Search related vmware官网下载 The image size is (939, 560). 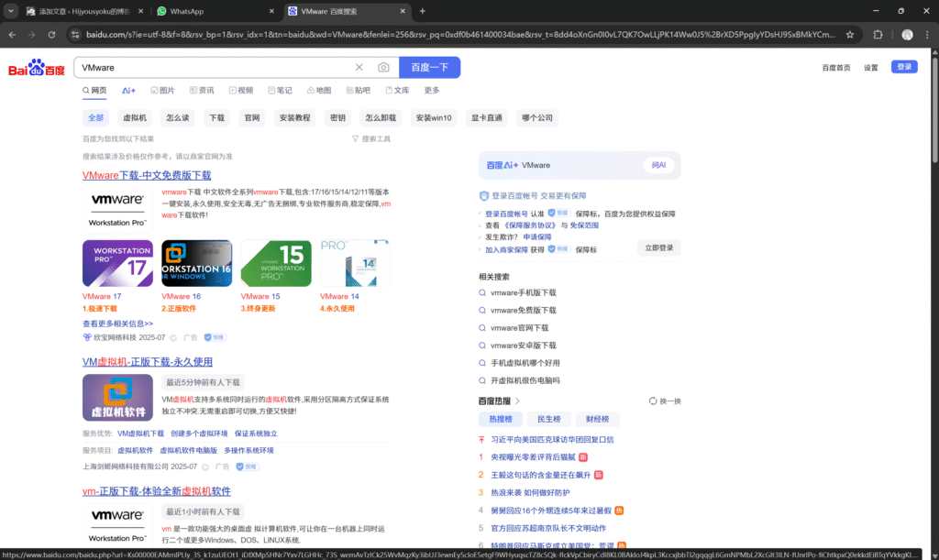[519, 328]
